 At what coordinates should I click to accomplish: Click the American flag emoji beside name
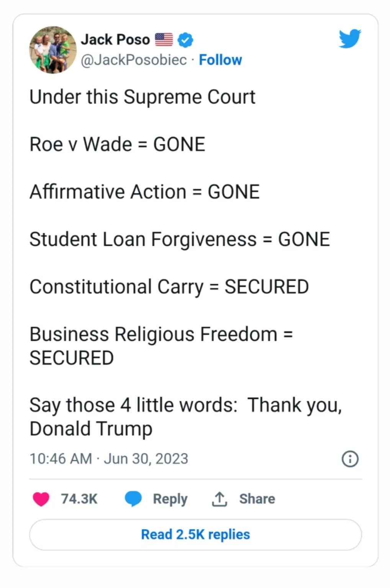(x=164, y=39)
